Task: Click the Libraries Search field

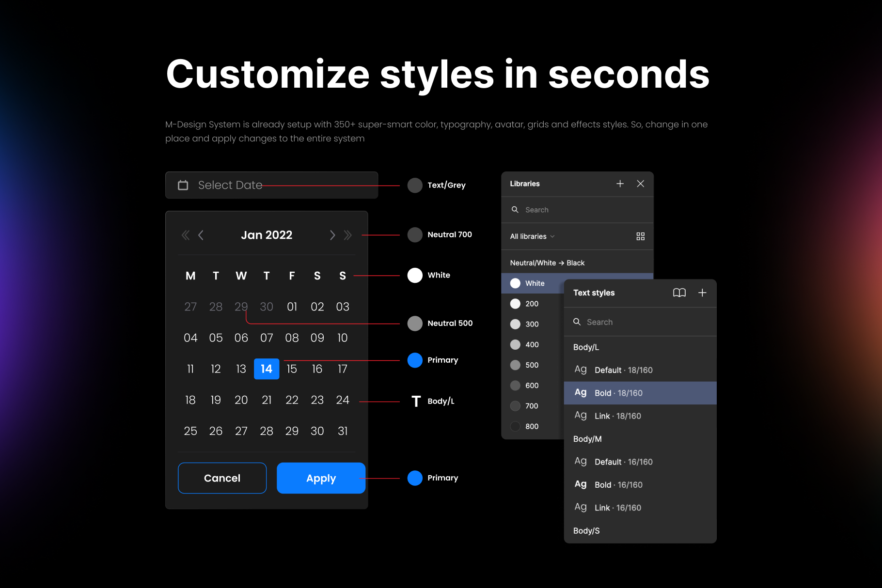Action: coord(577,210)
